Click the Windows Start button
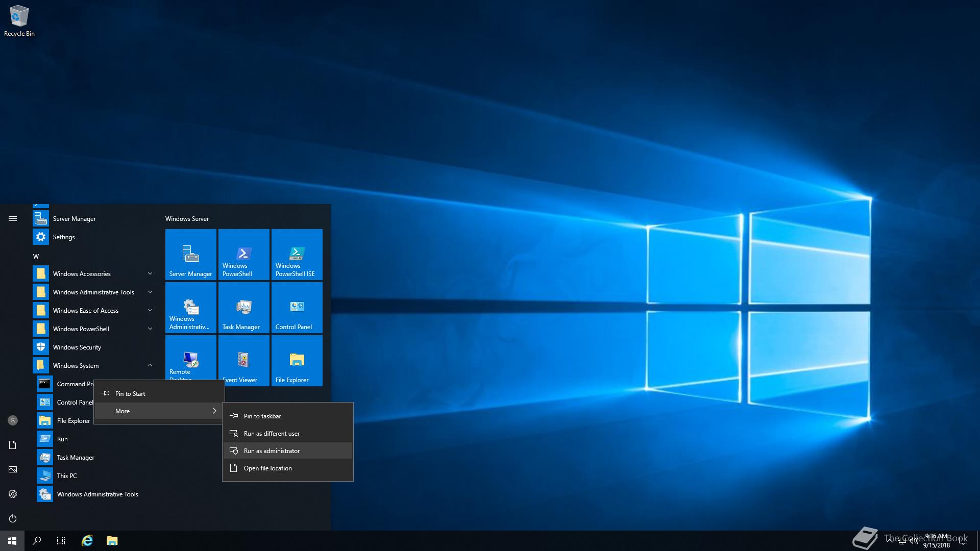 point(12,541)
